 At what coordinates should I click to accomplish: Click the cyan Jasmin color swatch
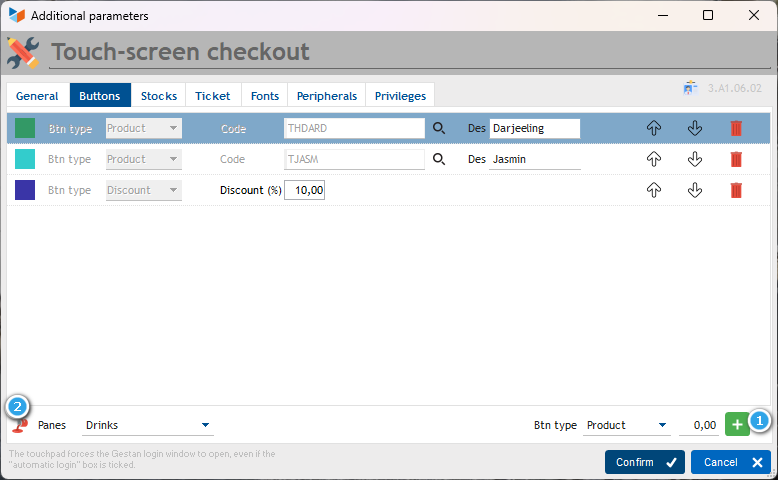click(x=25, y=159)
